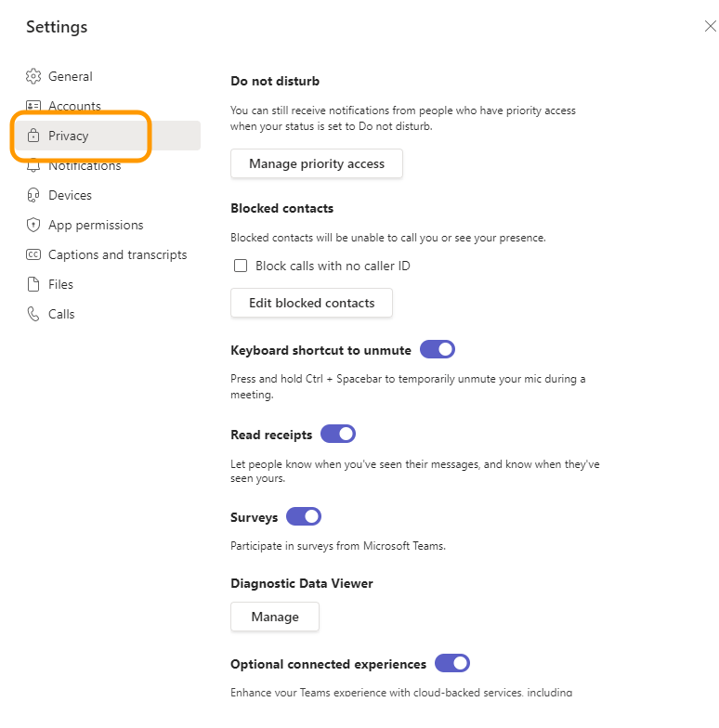Click the Calls phone icon
This screenshot has height=728, width=719.
(x=34, y=314)
